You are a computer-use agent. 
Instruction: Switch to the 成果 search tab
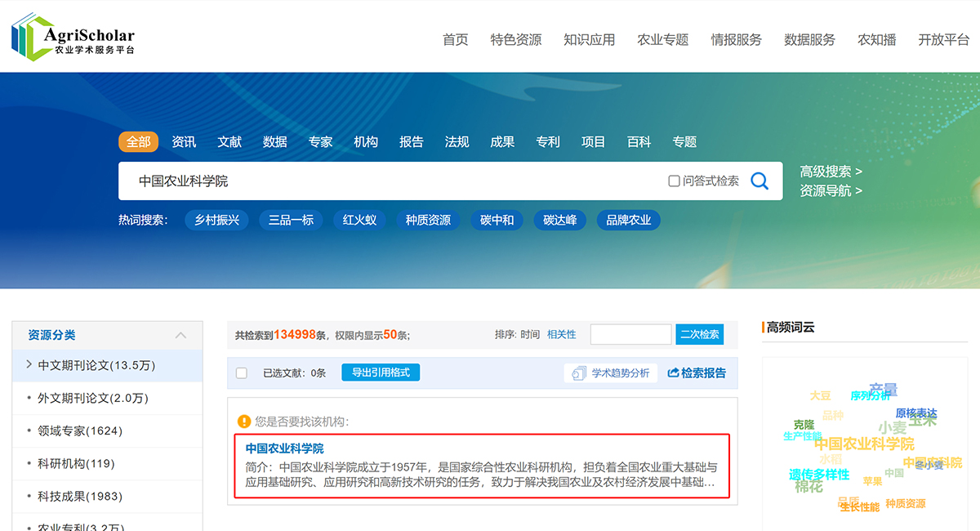[502, 142]
